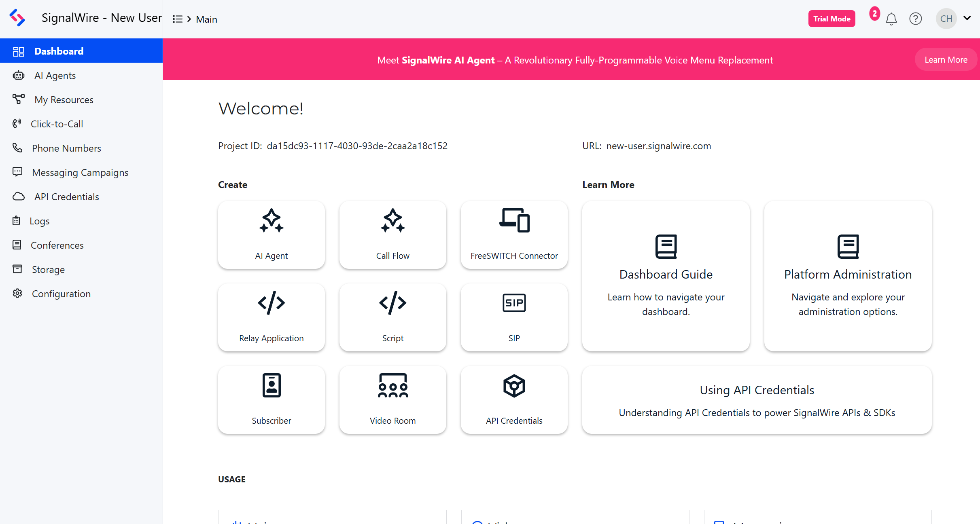Screen dimensions: 980x524
Task: Open Dashboard in the sidebar
Action: tap(81, 51)
